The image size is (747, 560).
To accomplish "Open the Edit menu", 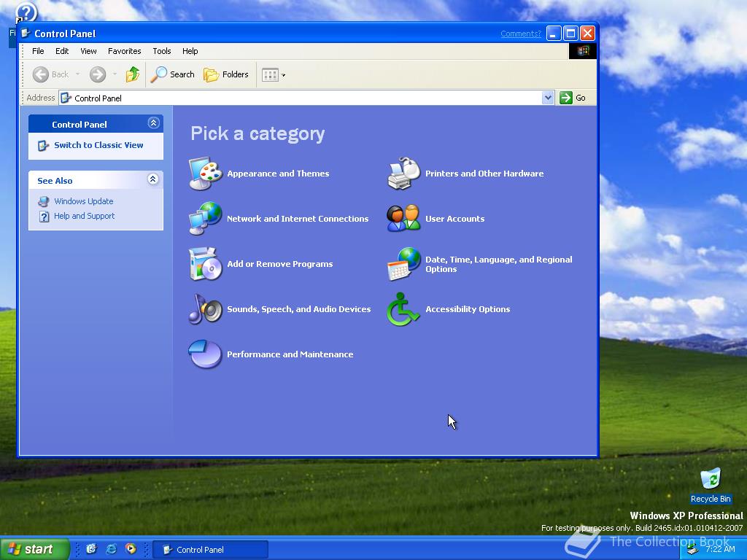I will pyautogui.click(x=62, y=51).
